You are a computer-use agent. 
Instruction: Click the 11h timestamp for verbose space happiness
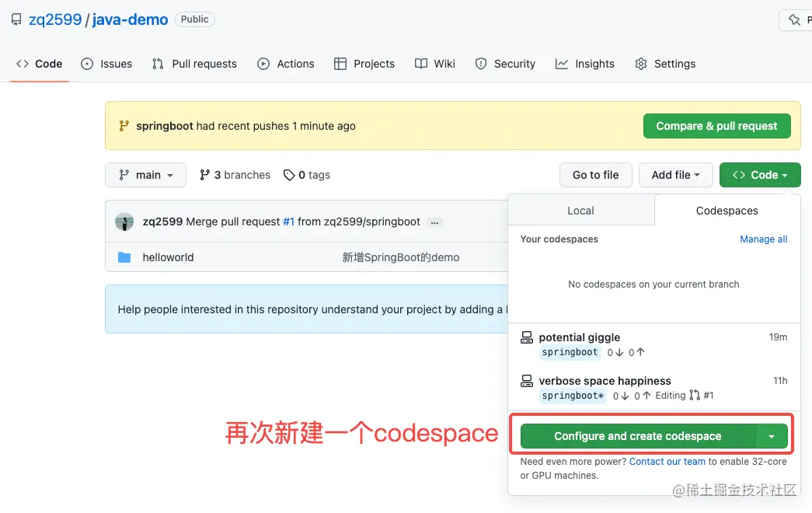(x=780, y=381)
